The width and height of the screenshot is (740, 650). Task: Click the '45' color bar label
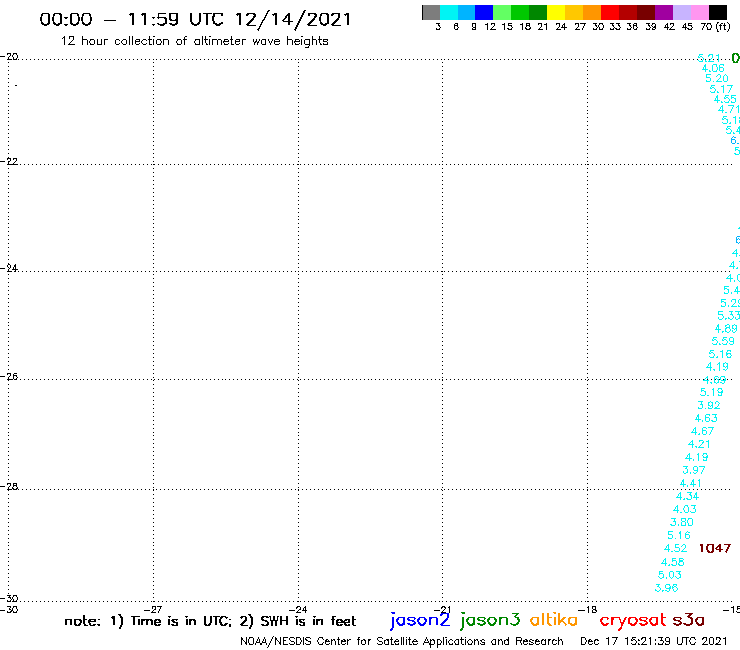(687, 27)
